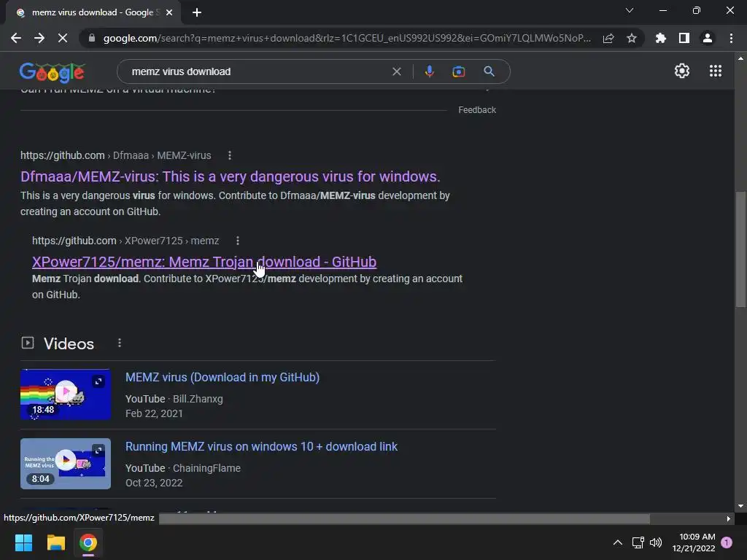Image resolution: width=747 pixels, height=560 pixels.
Task: Open the Chrome three-dot menu
Action: (731, 38)
